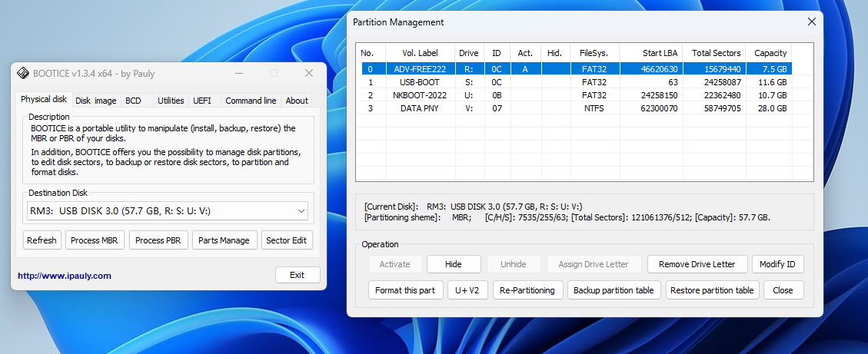Select the ADV-FREE222 partition row
Screen dimensions: 868x354
coord(577,68)
